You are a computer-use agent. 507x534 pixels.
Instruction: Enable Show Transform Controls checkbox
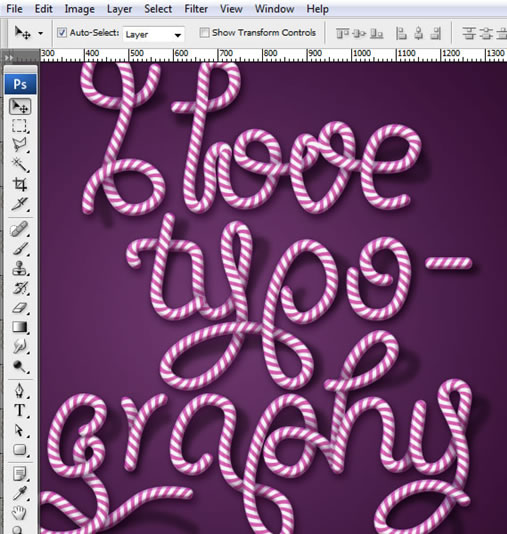pyautogui.click(x=204, y=33)
